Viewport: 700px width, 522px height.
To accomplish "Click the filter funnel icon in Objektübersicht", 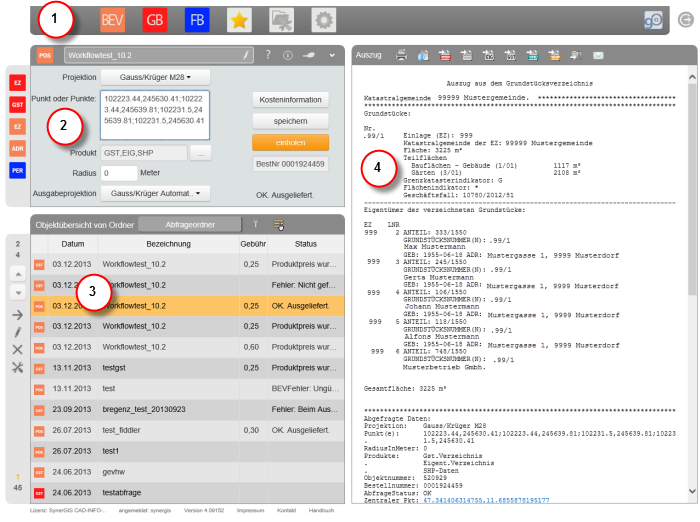I will tap(255, 224).
